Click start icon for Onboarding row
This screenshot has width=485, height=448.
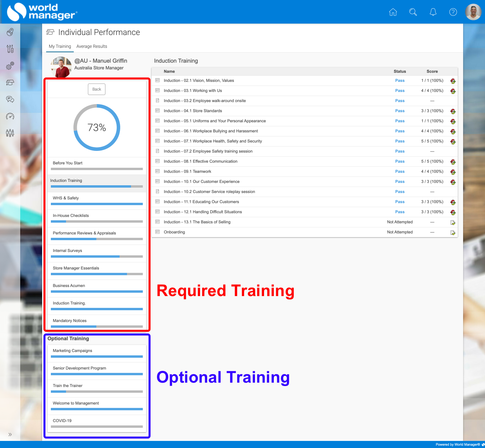pyautogui.click(x=453, y=232)
